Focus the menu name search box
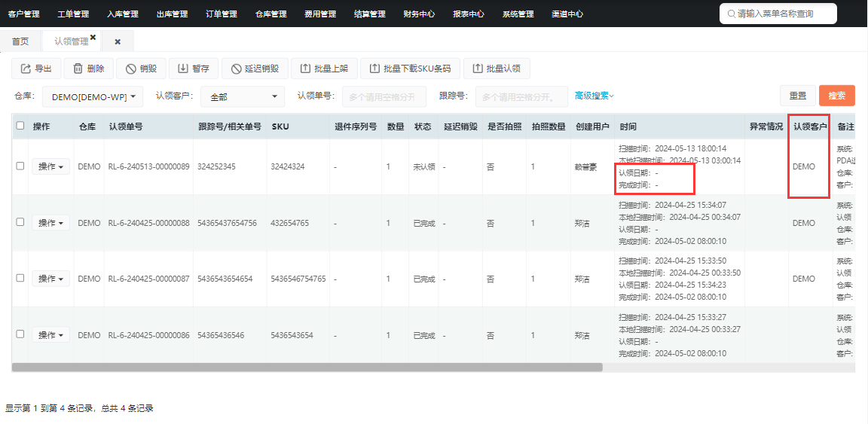The width and height of the screenshot is (868, 424). click(x=778, y=14)
